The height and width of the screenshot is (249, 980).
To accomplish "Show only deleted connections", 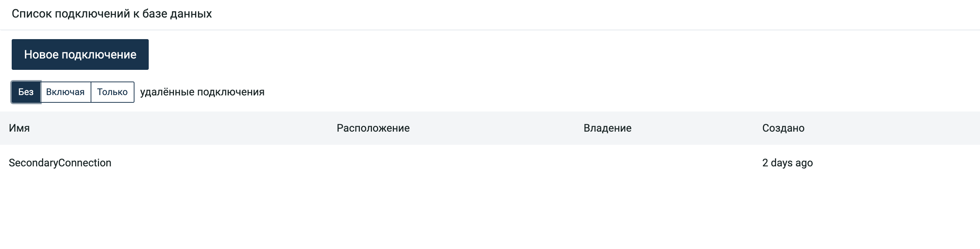I will click(112, 92).
